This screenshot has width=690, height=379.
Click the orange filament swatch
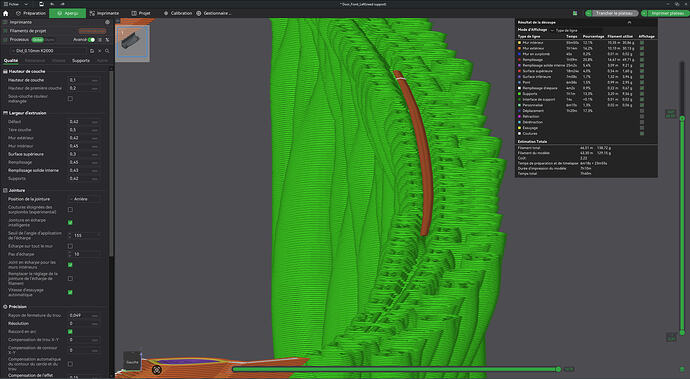pos(92,31)
